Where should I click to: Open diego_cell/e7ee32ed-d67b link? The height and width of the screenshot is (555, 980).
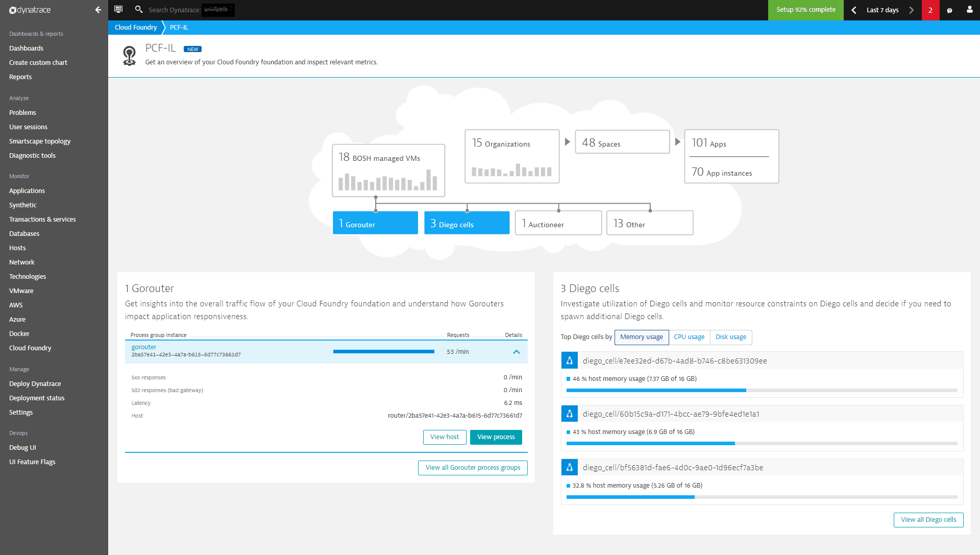pos(675,361)
